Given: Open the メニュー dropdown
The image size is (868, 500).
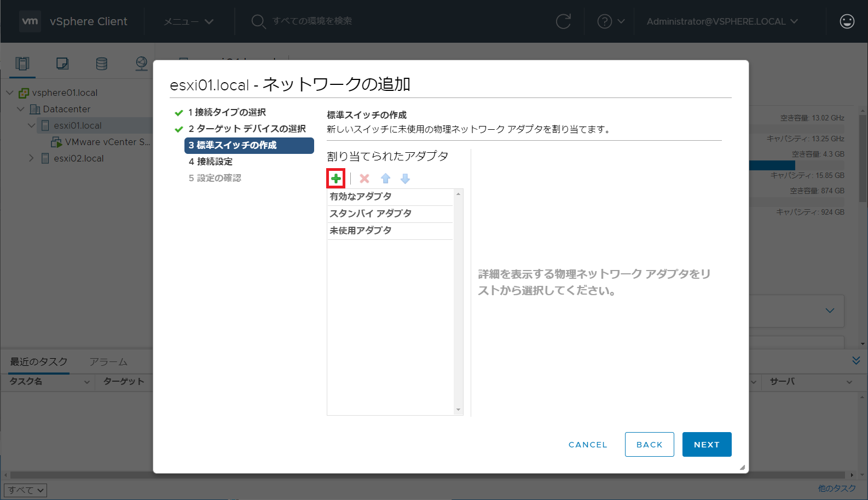Looking at the screenshot, I should tap(189, 21).
